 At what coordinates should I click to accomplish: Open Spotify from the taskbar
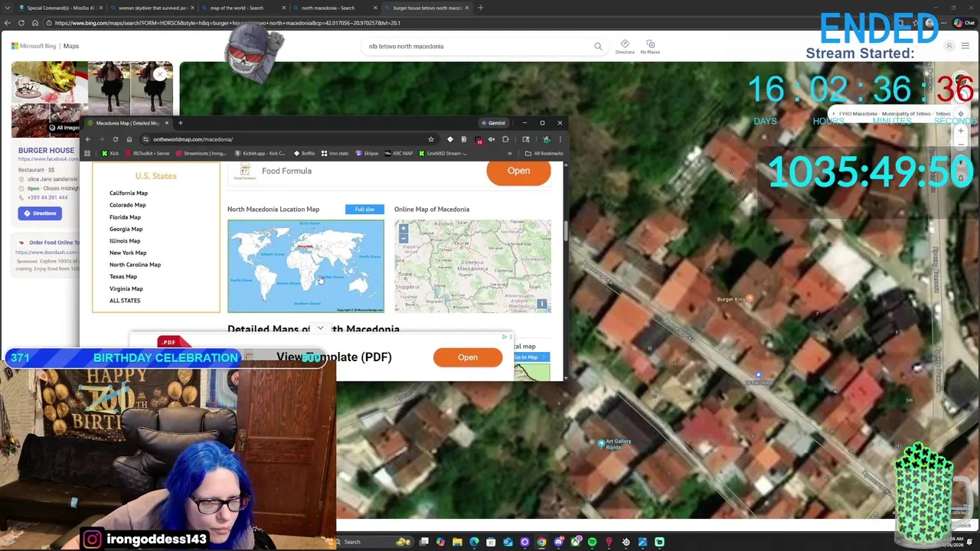click(x=592, y=542)
